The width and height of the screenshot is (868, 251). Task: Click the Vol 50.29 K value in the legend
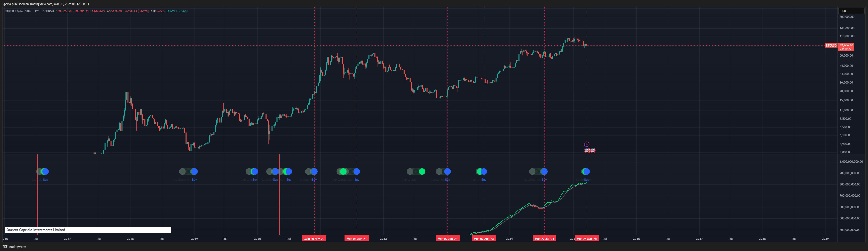click(x=158, y=11)
